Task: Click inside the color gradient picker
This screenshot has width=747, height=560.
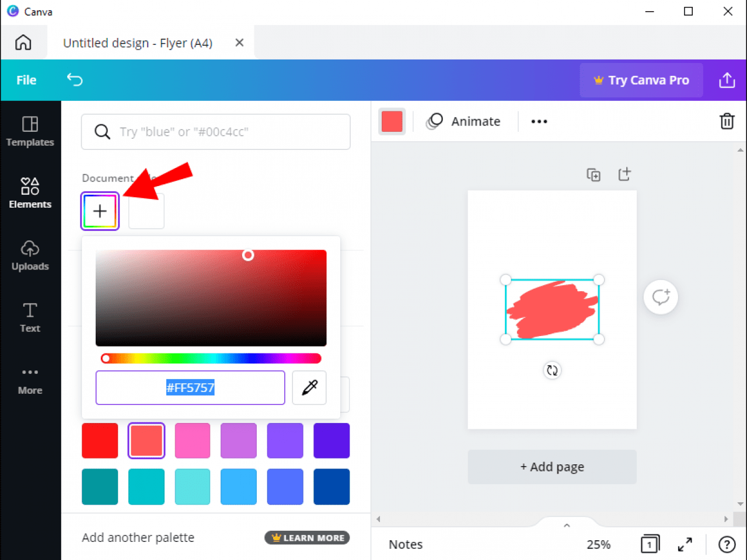Action: 211,298
